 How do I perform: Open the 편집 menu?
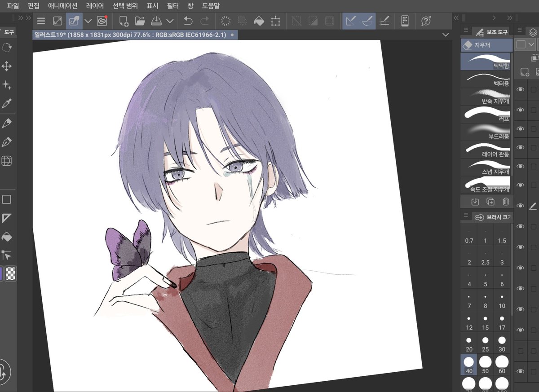pos(33,6)
